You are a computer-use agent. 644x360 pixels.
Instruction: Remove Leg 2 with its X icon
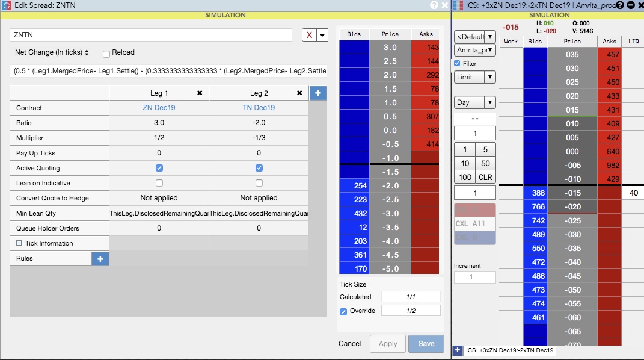click(x=299, y=93)
